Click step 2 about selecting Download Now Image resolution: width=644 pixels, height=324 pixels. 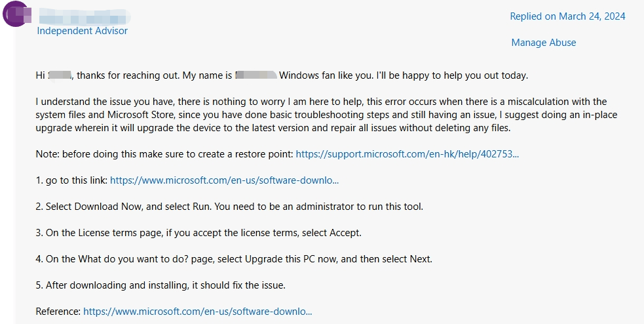(x=229, y=207)
